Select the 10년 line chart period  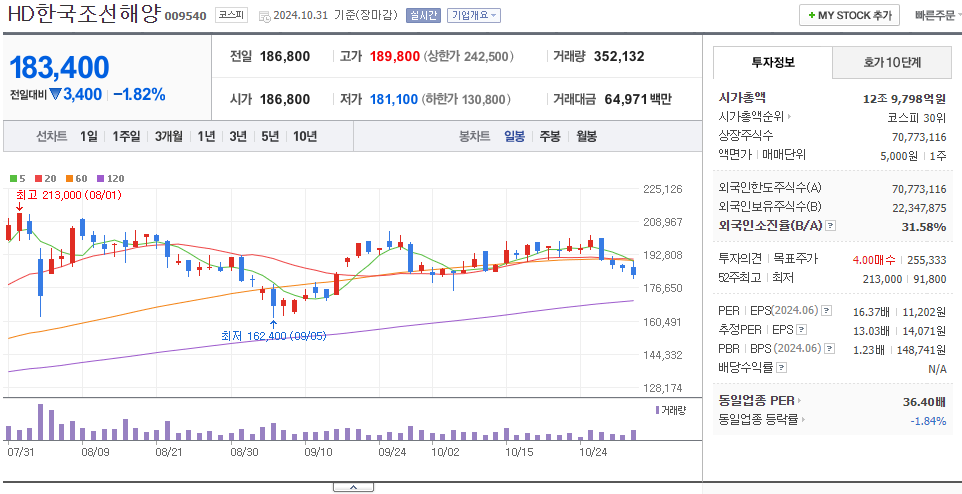coord(305,136)
